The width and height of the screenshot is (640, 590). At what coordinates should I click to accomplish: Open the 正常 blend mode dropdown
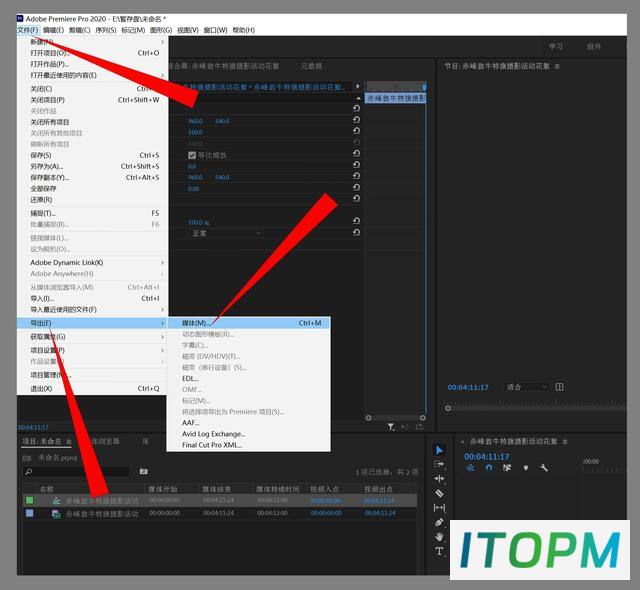tap(227, 234)
